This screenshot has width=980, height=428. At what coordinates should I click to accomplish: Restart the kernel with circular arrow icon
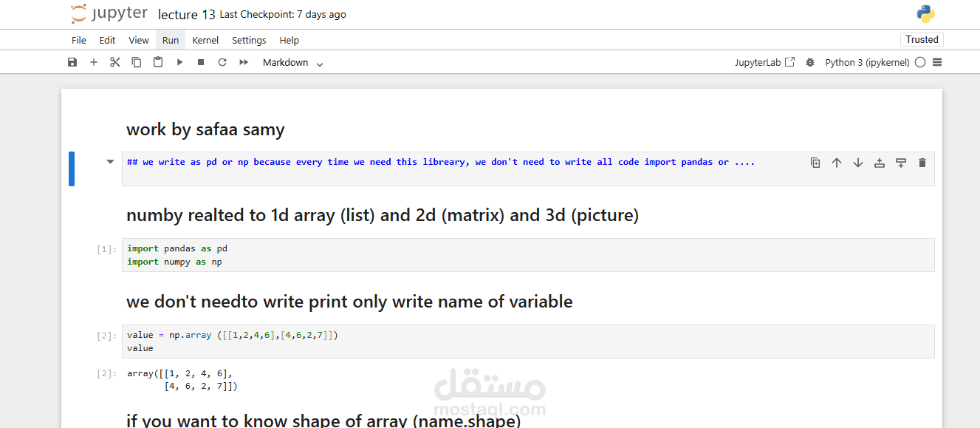pos(222,63)
